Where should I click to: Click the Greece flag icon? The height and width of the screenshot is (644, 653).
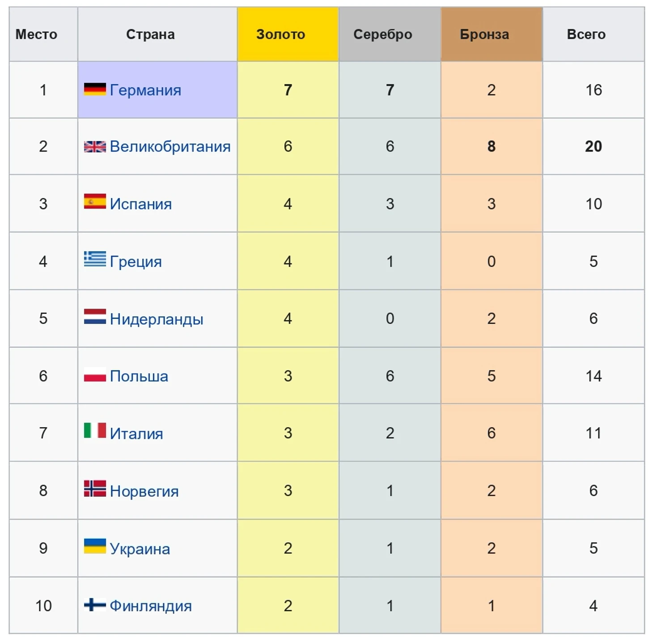click(x=95, y=259)
